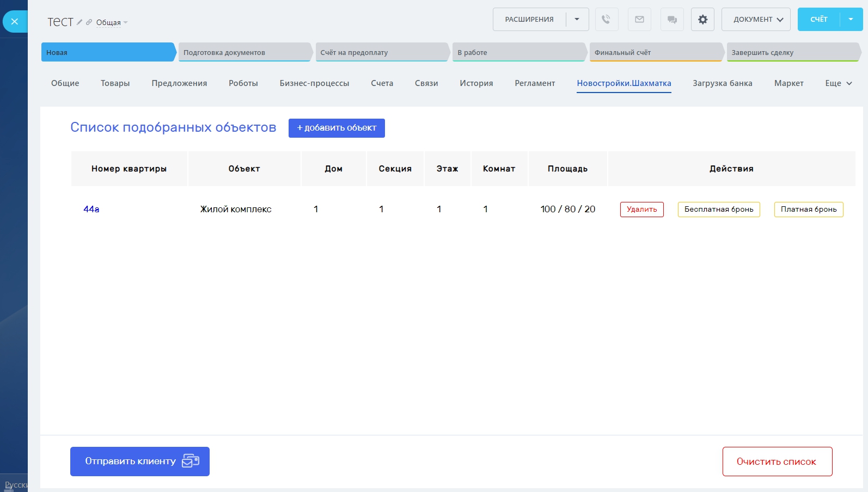
Task: Expand the Расширения dropdown arrow
Action: pyautogui.click(x=577, y=20)
